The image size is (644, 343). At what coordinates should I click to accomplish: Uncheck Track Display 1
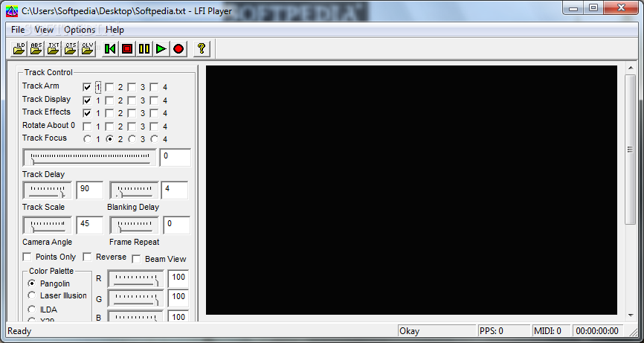tap(87, 100)
